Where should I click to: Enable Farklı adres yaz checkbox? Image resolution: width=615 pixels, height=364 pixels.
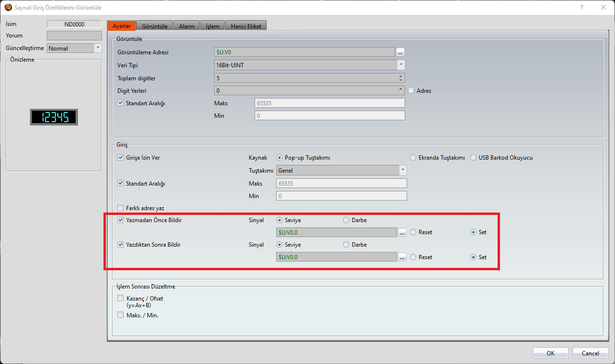pyautogui.click(x=121, y=208)
